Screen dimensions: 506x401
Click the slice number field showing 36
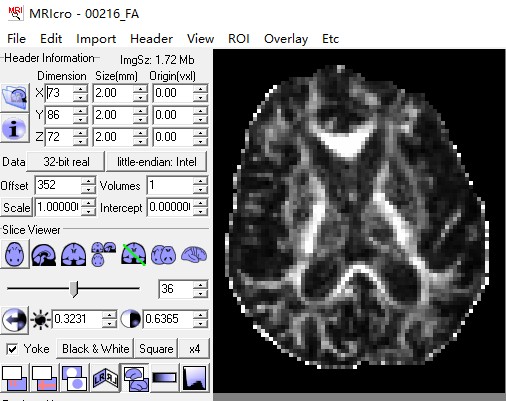176,289
